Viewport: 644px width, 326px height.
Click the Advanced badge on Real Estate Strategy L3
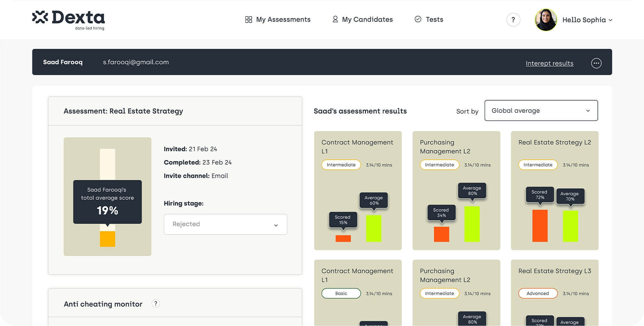[x=537, y=293]
